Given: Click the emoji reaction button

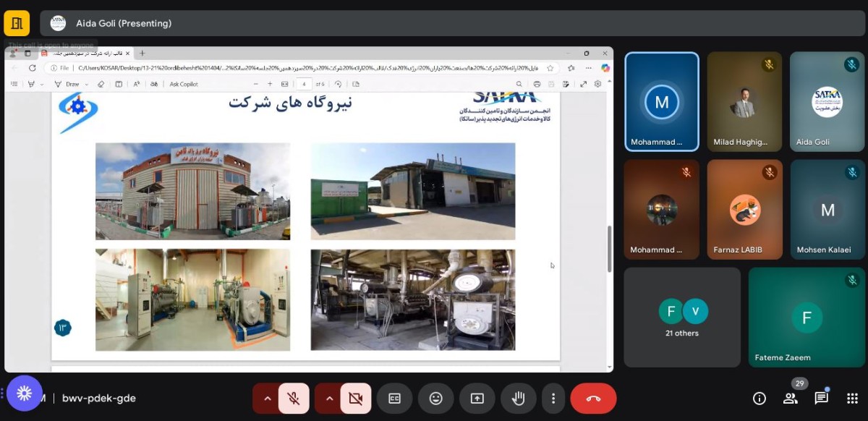Looking at the screenshot, I should tap(435, 398).
